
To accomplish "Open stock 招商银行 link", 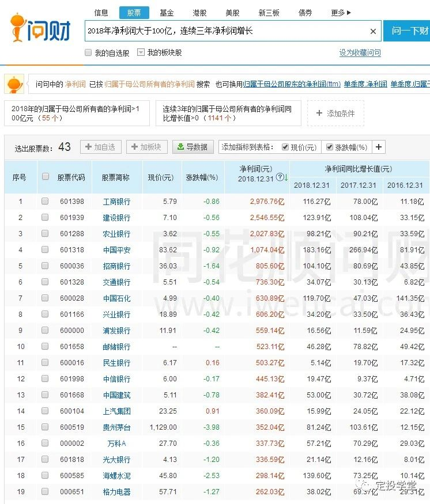I will click(116, 266).
